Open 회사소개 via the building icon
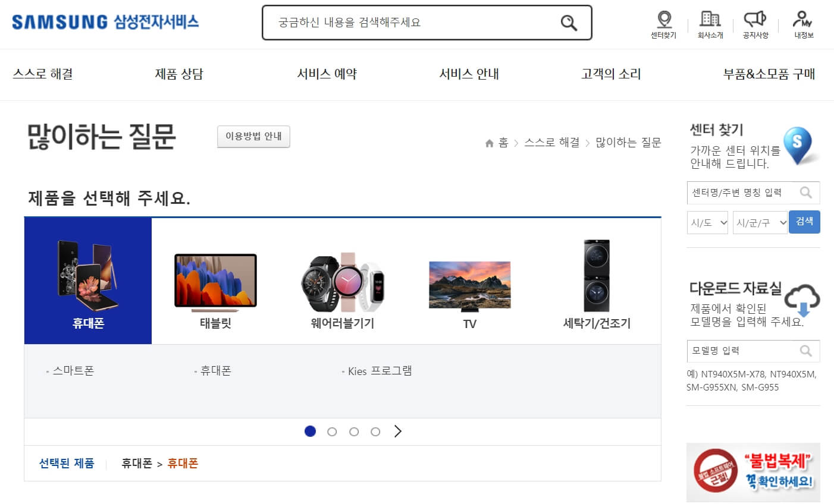The height and width of the screenshot is (504, 834). (708, 19)
